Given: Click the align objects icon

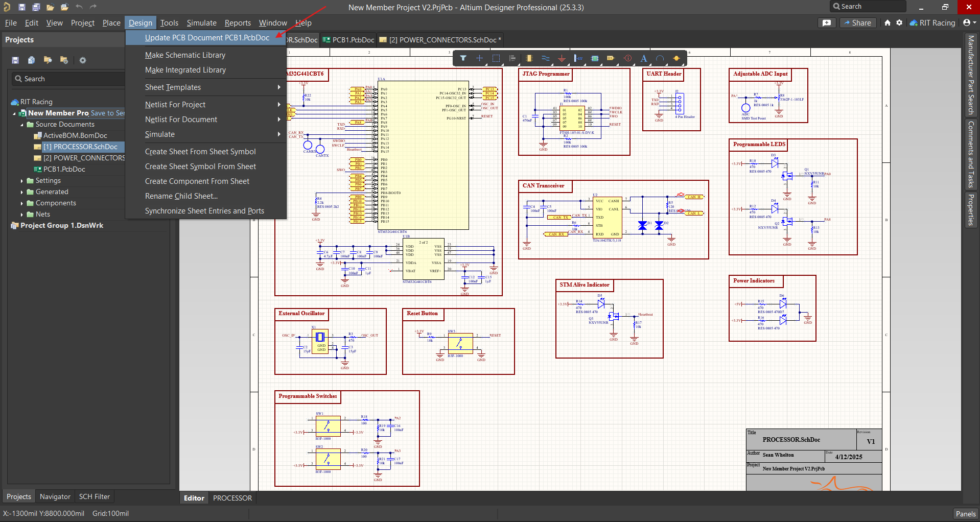Looking at the screenshot, I should point(512,58).
